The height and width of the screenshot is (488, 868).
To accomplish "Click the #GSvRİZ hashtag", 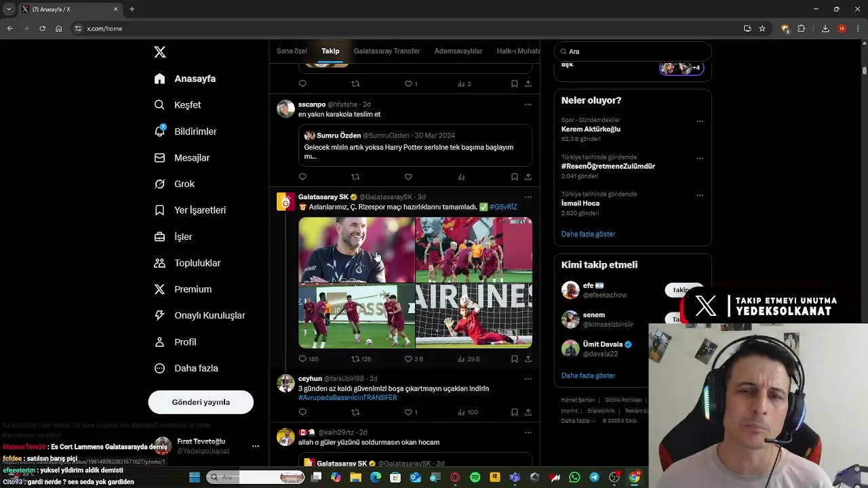I will click(503, 207).
